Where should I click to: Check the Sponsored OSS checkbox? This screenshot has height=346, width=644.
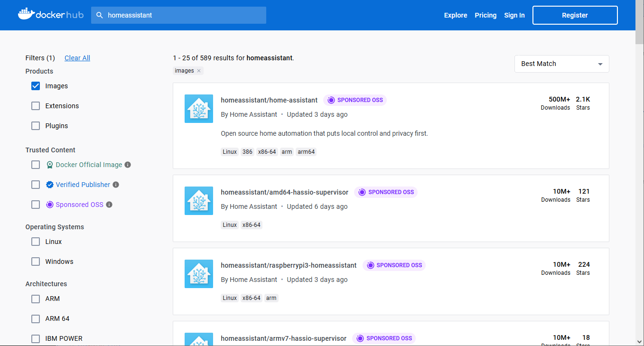36,205
